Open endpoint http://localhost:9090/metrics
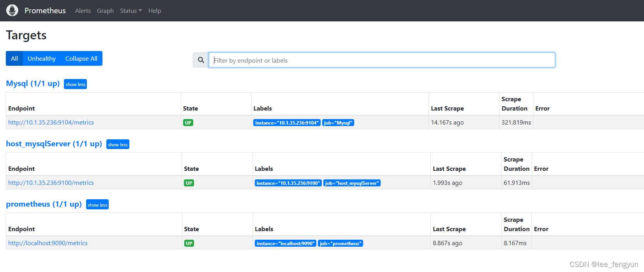Viewport: 644px width, 272px height. coord(48,243)
